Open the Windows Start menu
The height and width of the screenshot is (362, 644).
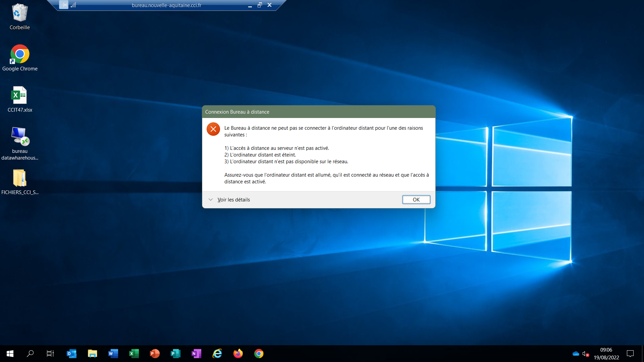[x=10, y=354]
